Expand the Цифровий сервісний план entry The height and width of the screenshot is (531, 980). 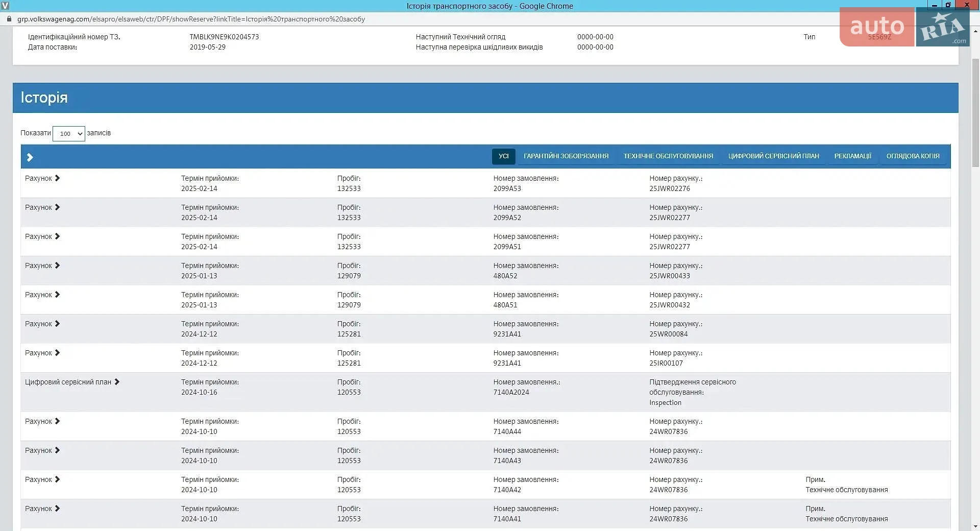point(72,382)
